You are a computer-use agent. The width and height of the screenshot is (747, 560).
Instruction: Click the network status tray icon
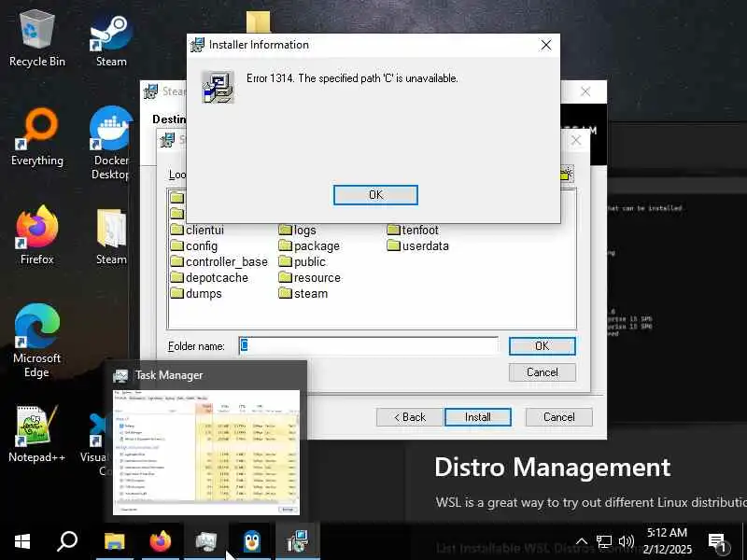pyautogui.click(x=603, y=541)
